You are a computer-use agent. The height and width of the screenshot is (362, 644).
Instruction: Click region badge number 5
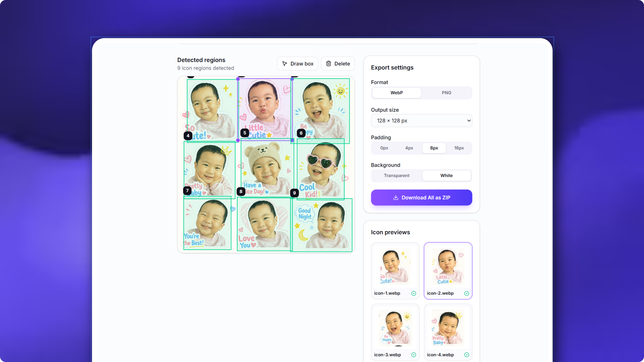tap(244, 133)
